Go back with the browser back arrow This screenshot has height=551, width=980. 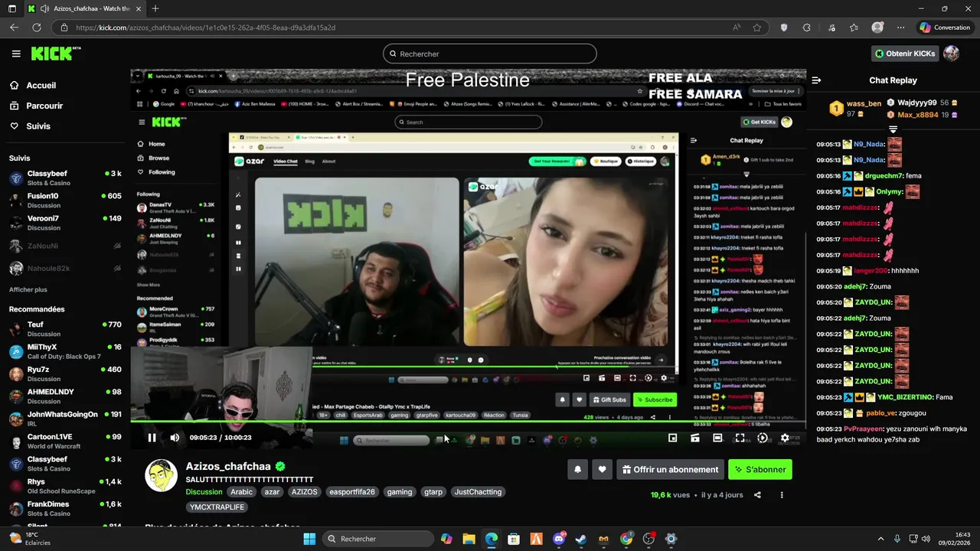(x=14, y=28)
